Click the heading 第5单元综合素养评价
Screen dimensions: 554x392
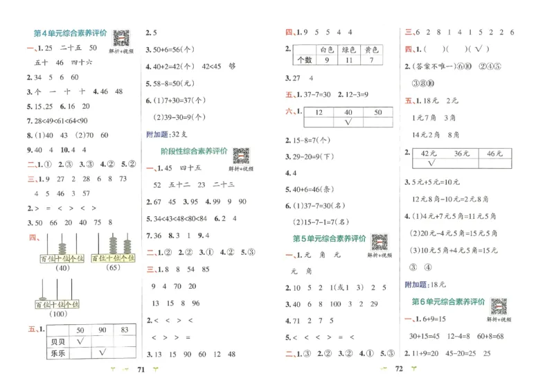click(x=329, y=238)
